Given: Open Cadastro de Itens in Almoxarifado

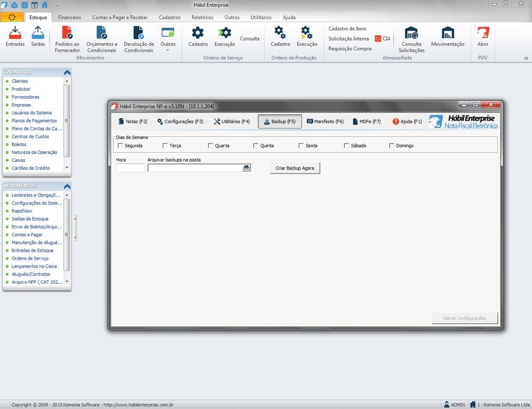Looking at the screenshot, I should [348, 29].
